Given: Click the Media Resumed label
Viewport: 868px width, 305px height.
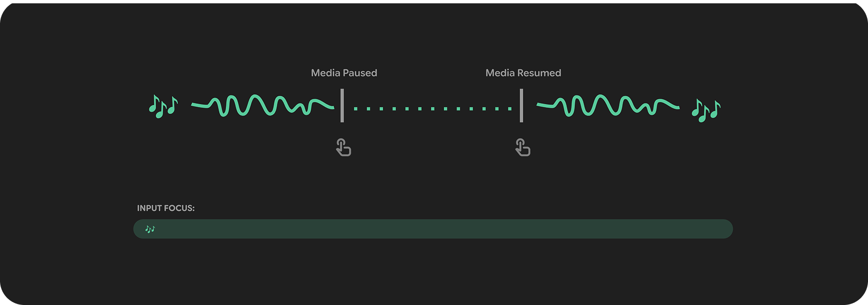Looking at the screenshot, I should (523, 73).
